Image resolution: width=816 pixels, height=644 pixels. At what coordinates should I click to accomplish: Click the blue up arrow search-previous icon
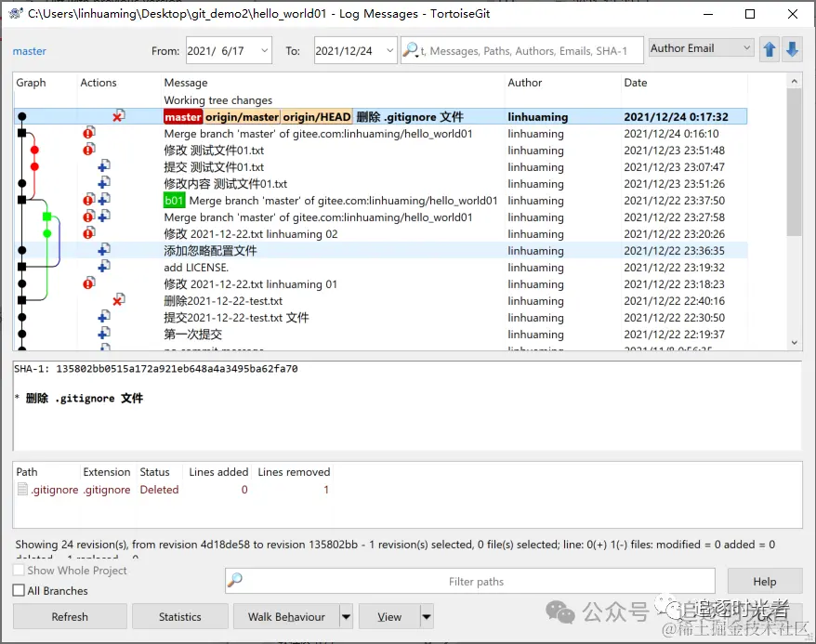[x=770, y=49]
